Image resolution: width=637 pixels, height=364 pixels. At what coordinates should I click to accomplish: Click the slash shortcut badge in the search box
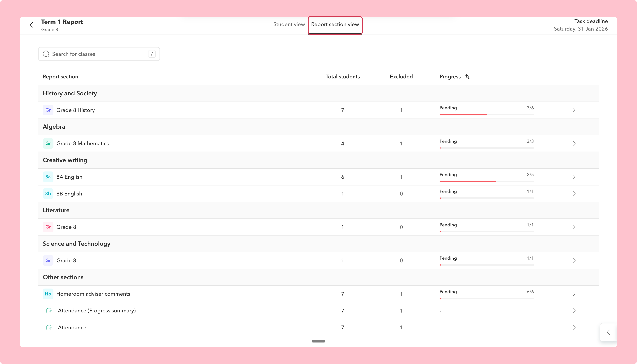[x=152, y=54]
